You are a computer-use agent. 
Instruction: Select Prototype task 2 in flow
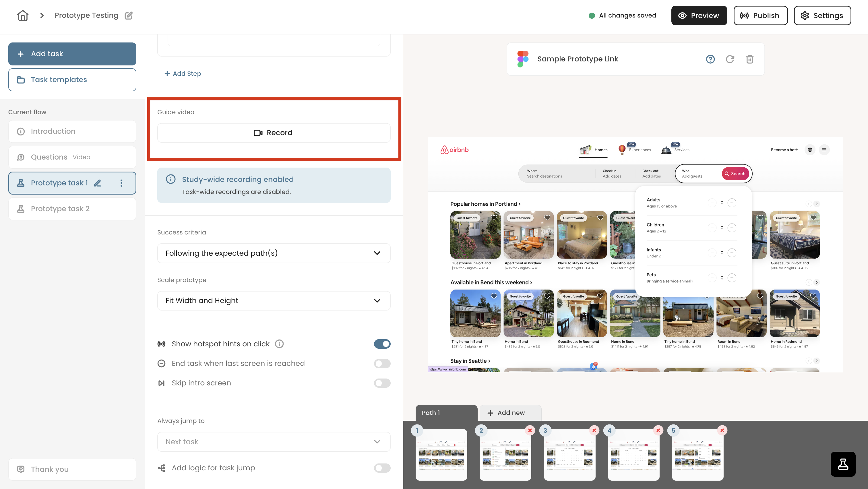point(72,209)
